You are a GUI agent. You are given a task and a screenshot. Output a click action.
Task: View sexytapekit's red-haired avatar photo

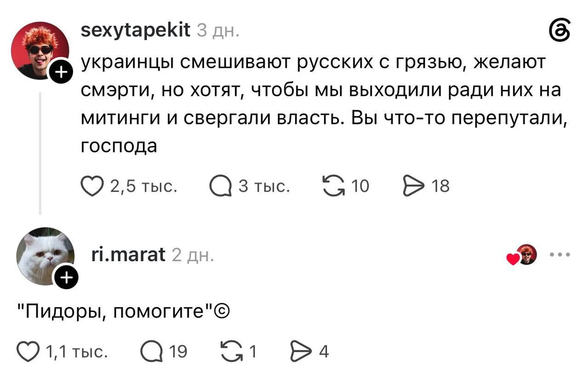click(40, 50)
